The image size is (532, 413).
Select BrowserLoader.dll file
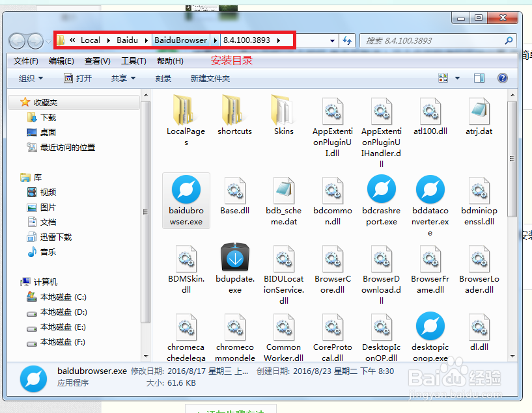tap(479, 269)
